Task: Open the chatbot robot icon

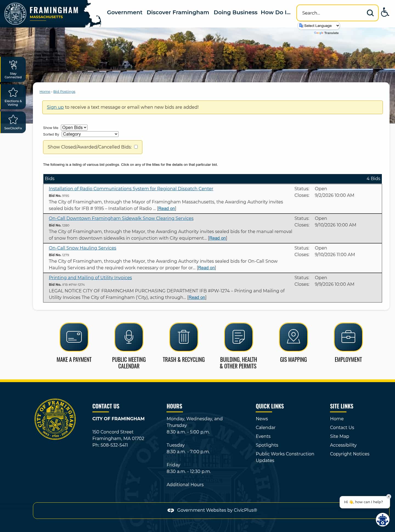Action: (x=383, y=519)
